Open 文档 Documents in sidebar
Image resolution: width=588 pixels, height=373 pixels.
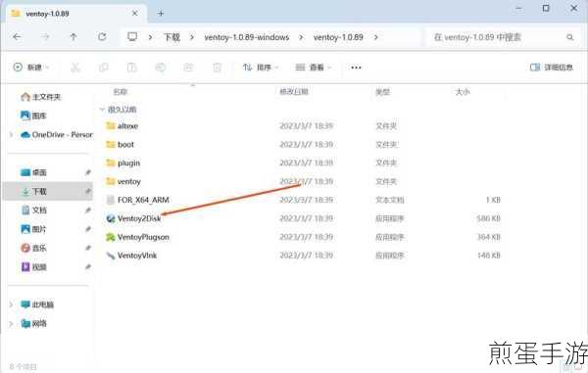(x=33, y=210)
